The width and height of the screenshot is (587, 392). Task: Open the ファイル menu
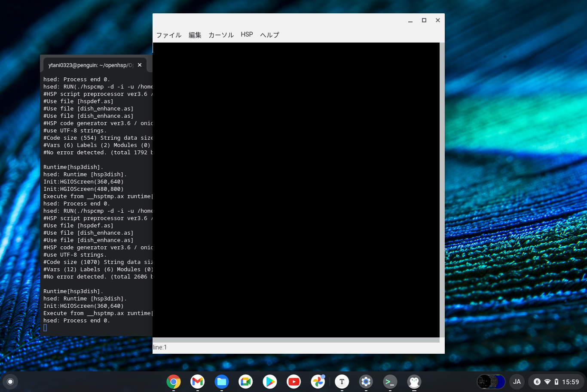point(169,35)
